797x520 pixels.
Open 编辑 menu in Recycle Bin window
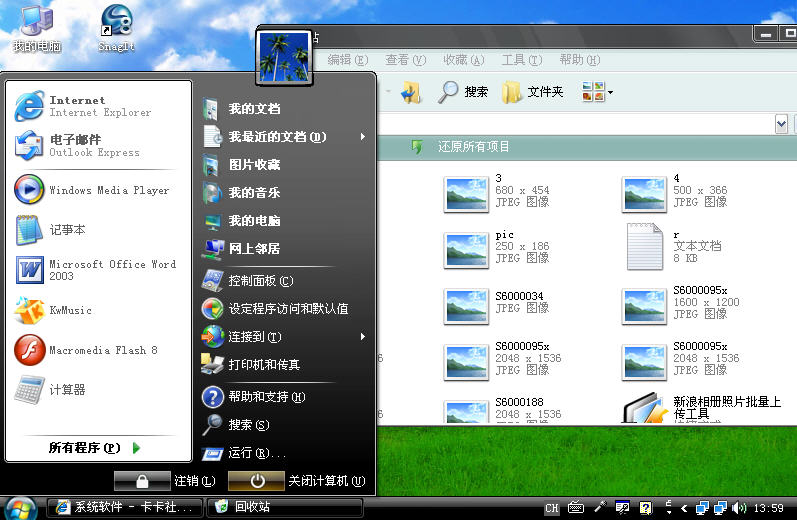pos(348,60)
